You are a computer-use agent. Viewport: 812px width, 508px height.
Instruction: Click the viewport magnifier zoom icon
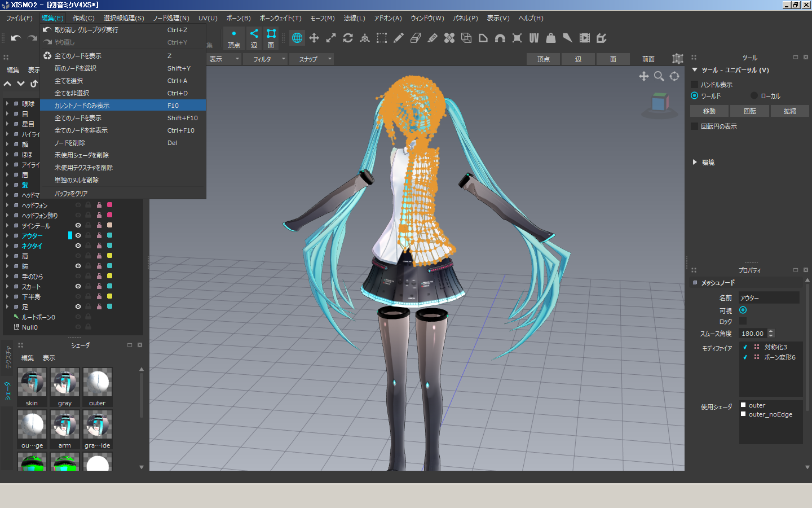659,76
